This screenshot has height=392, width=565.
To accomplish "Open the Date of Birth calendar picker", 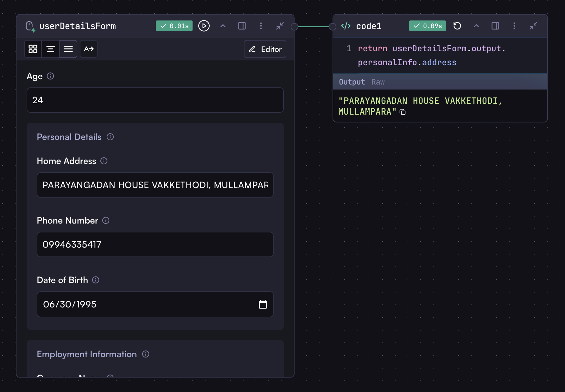I will pyautogui.click(x=263, y=304).
